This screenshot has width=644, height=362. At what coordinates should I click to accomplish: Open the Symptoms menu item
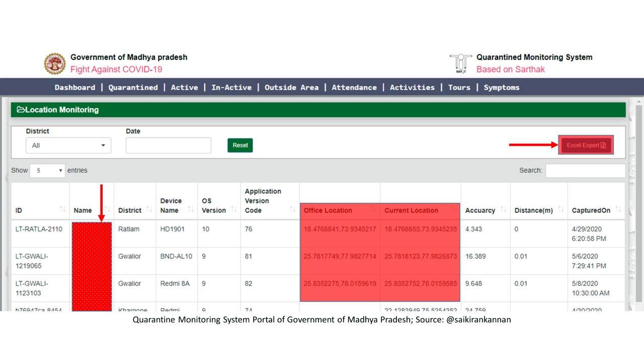(501, 87)
